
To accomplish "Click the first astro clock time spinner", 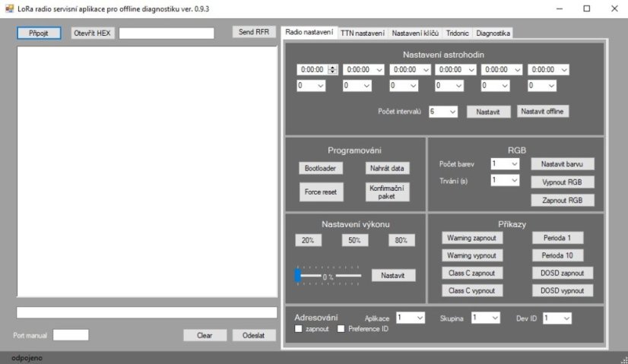I will (332, 70).
